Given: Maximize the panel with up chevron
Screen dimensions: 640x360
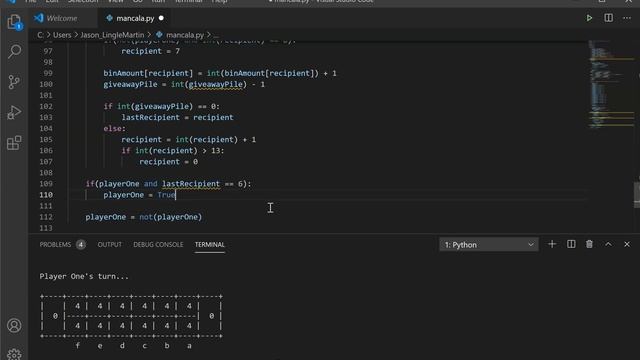Looking at the screenshot, I should (x=608, y=244).
